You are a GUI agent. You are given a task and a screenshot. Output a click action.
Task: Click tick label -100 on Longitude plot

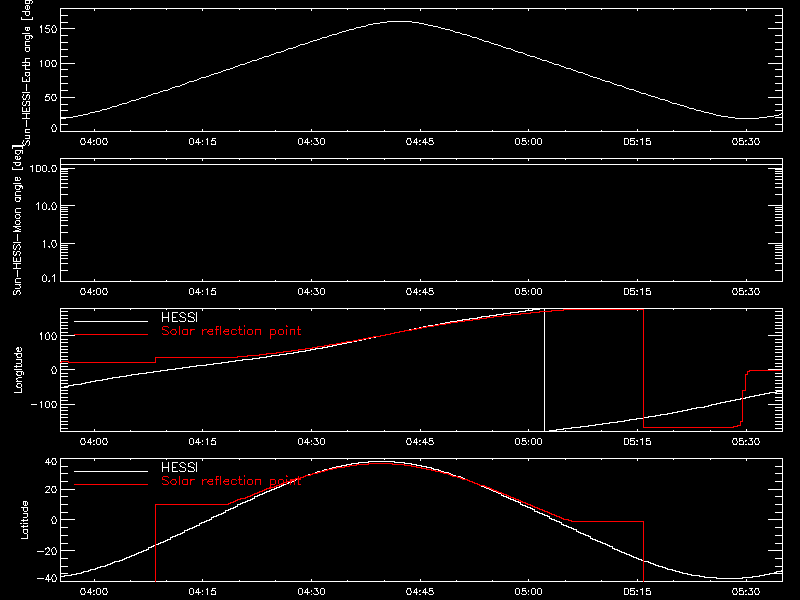(x=44, y=404)
